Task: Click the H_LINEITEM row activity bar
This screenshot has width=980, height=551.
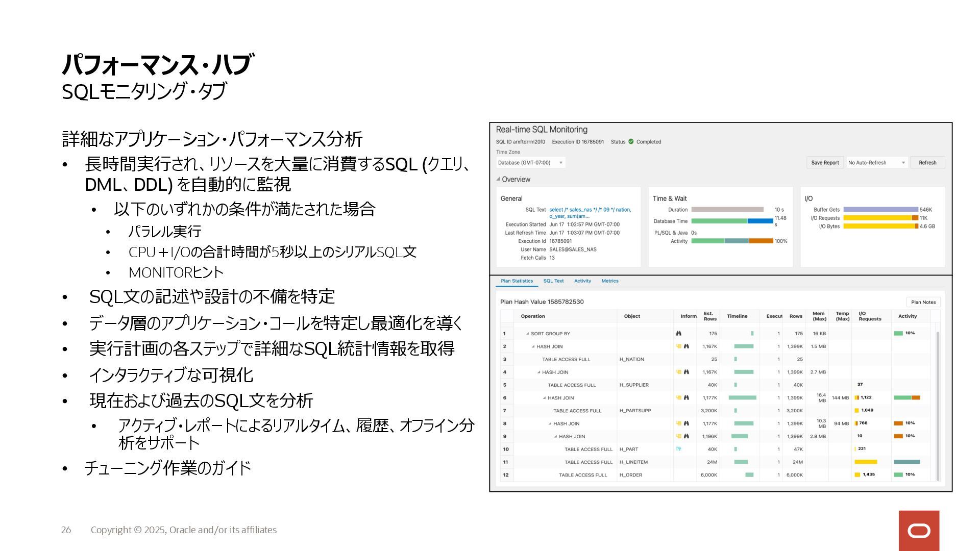Action: [x=907, y=462]
